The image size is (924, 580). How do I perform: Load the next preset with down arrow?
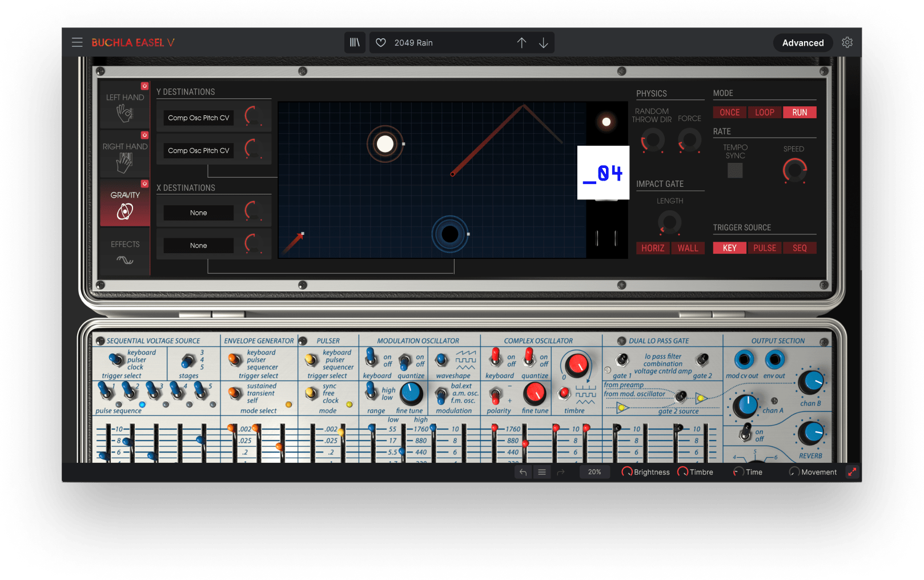click(x=544, y=43)
